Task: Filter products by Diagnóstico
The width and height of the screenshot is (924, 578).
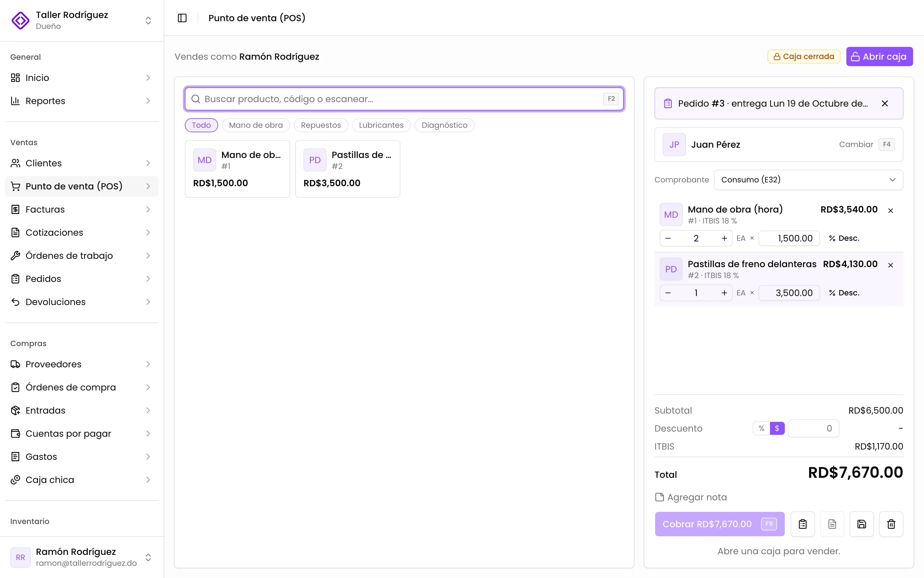Action: click(444, 125)
